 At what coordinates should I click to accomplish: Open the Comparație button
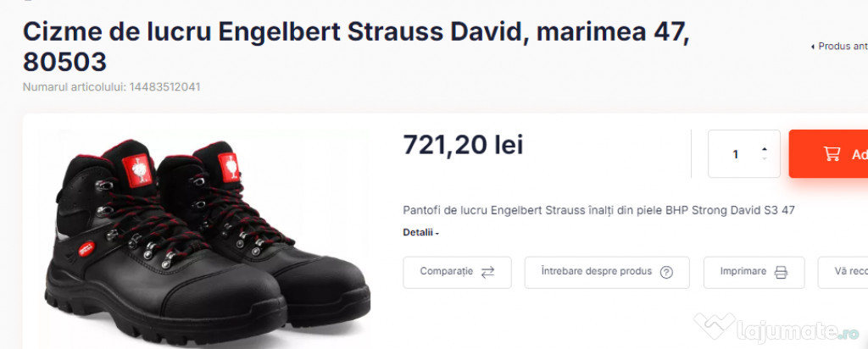pyautogui.click(x=457, y=272)
